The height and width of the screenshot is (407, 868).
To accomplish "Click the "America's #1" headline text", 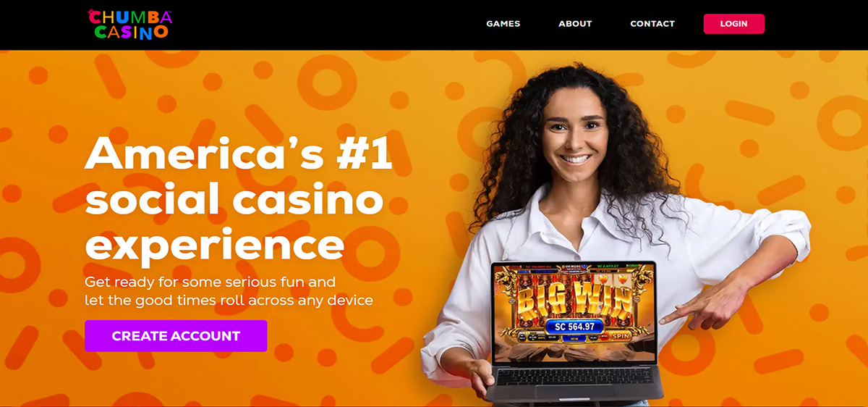I will click(239, 154).
